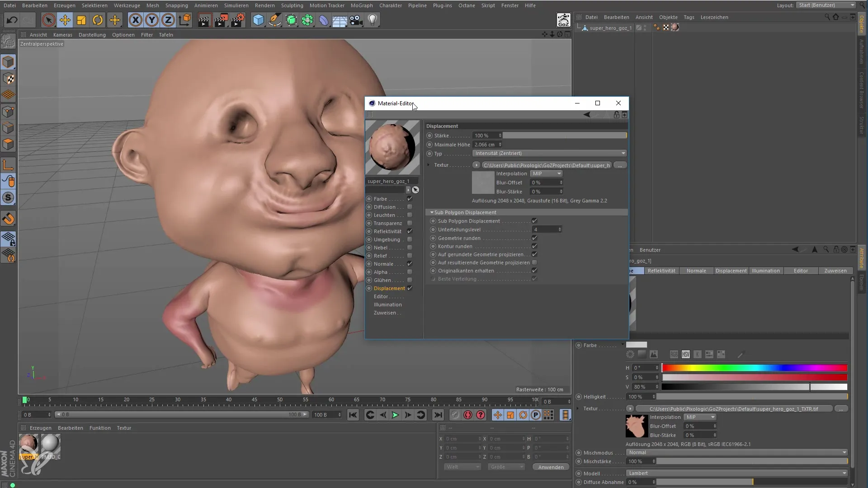Viewport: 868px width, 488px height.
Task: Click the Make Editable icon in left sidebar
Action: click(8, 42)
